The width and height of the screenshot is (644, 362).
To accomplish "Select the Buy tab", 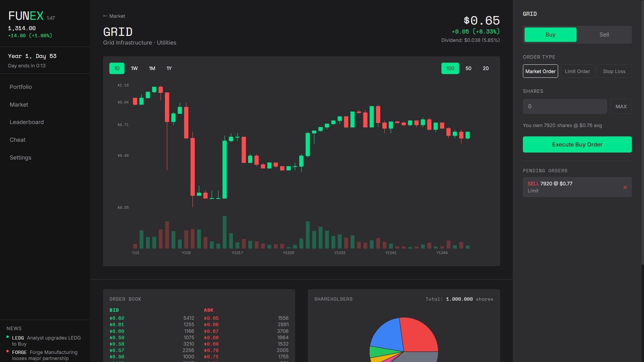I will pos(550,35).
